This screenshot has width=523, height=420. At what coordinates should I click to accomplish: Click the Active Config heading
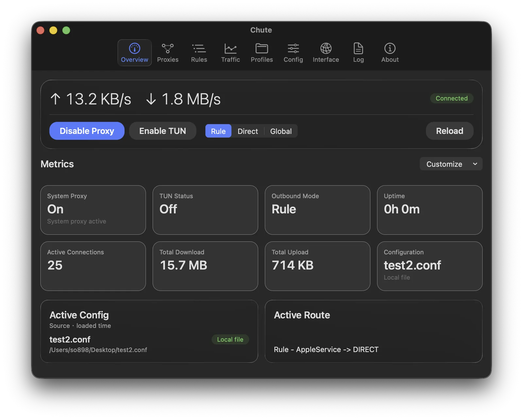[x=79, y=315]
